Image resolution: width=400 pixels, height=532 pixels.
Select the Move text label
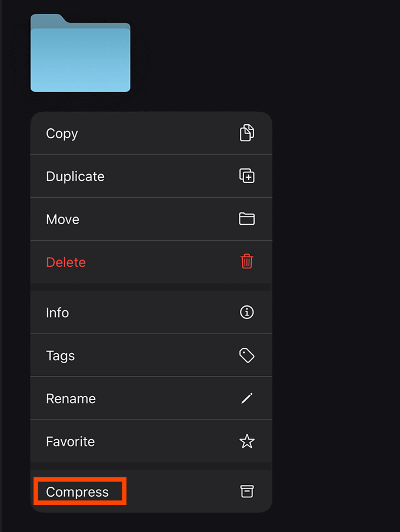(62, 220)
